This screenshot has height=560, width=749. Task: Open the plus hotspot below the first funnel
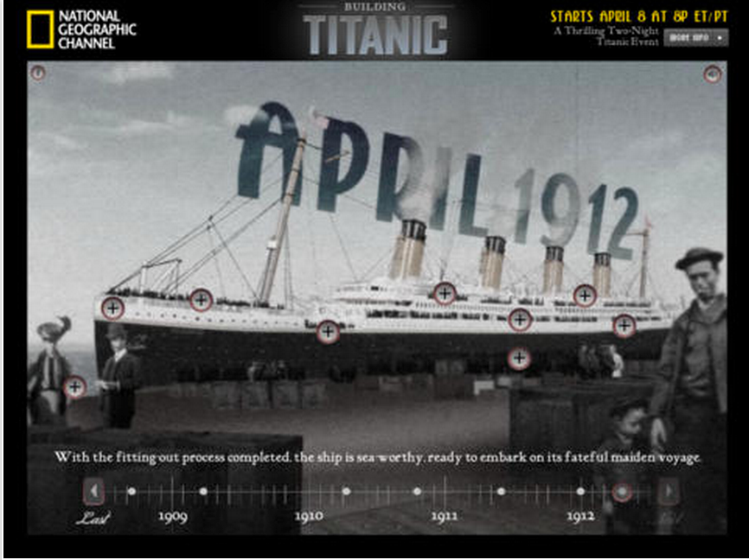(x=445, y=293)
